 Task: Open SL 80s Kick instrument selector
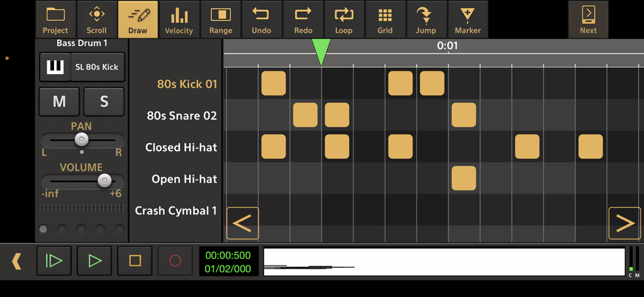pos(97,67)
